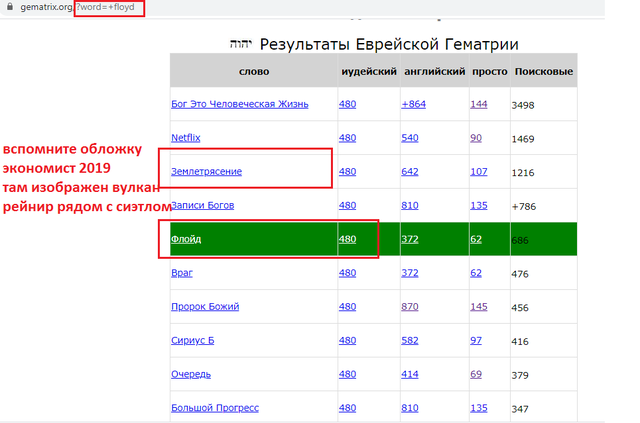Click the 'Поисковые' column header

(544, 71)
